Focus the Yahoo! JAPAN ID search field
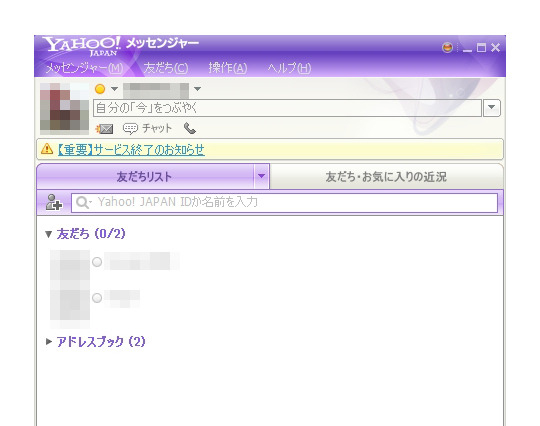The height and width of the screenshot is (426, 540). click(284, 202)
